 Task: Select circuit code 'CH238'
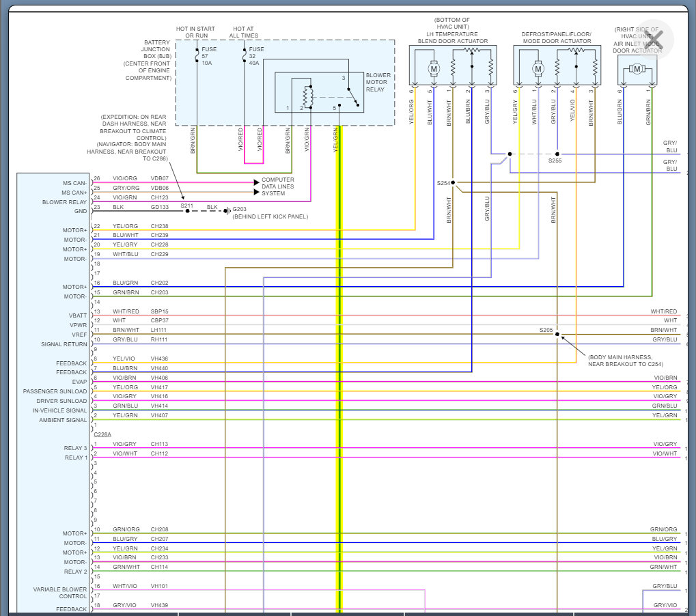pos(159,226)
